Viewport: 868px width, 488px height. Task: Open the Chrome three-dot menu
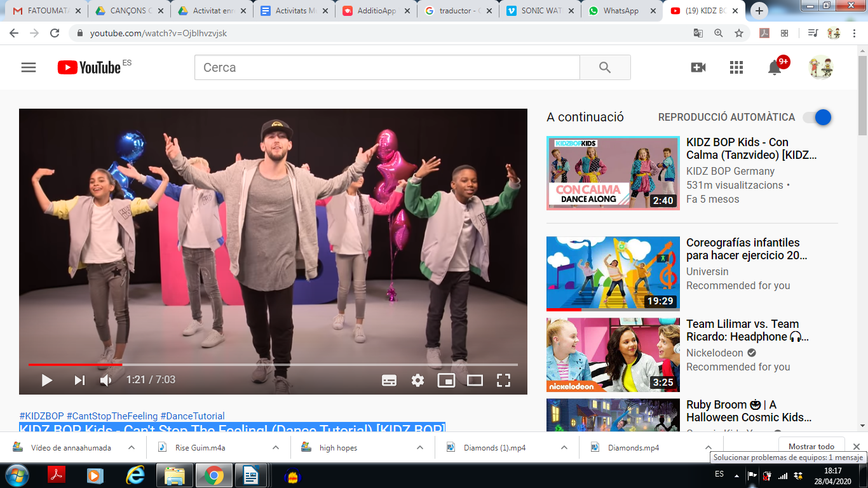855,33
